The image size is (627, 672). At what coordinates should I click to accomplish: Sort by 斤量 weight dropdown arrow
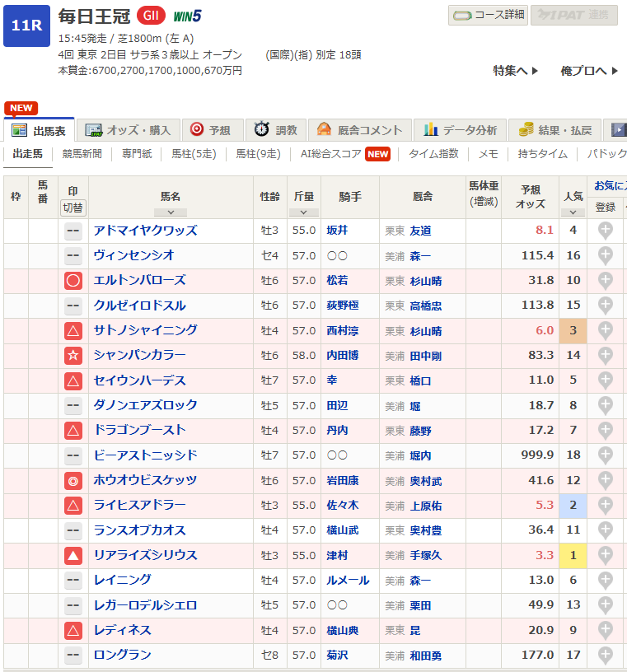tap(304, 212)
